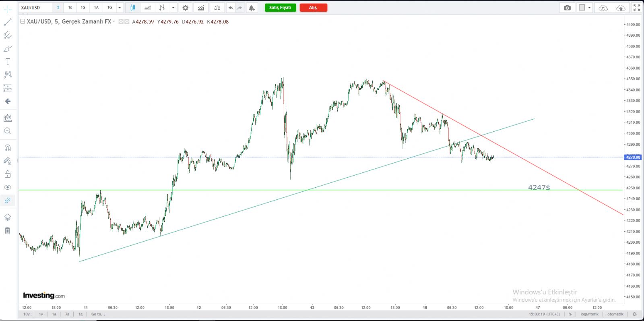Select the Text annotation tool

(7, 62)
